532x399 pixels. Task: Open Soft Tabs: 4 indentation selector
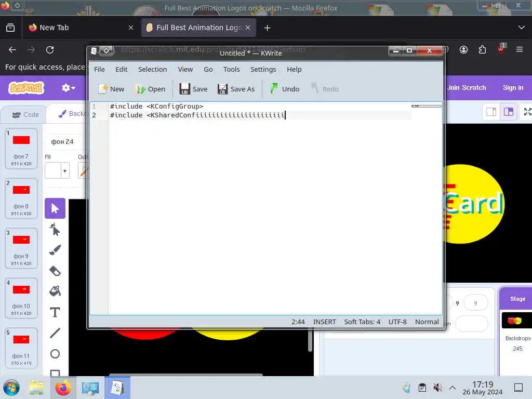point(362,322)
